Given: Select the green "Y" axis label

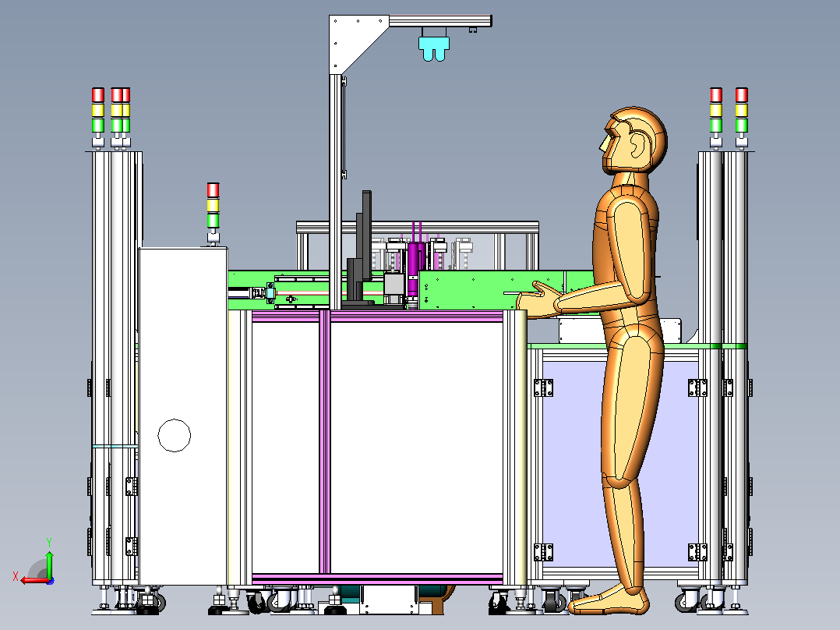Looking at the screenshot, I should [49, 543].
